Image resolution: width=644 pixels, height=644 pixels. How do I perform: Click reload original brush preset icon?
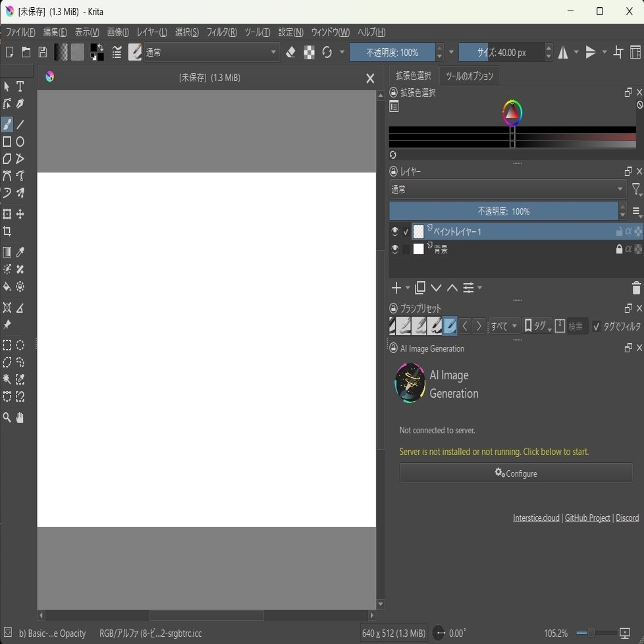[327, 52]
